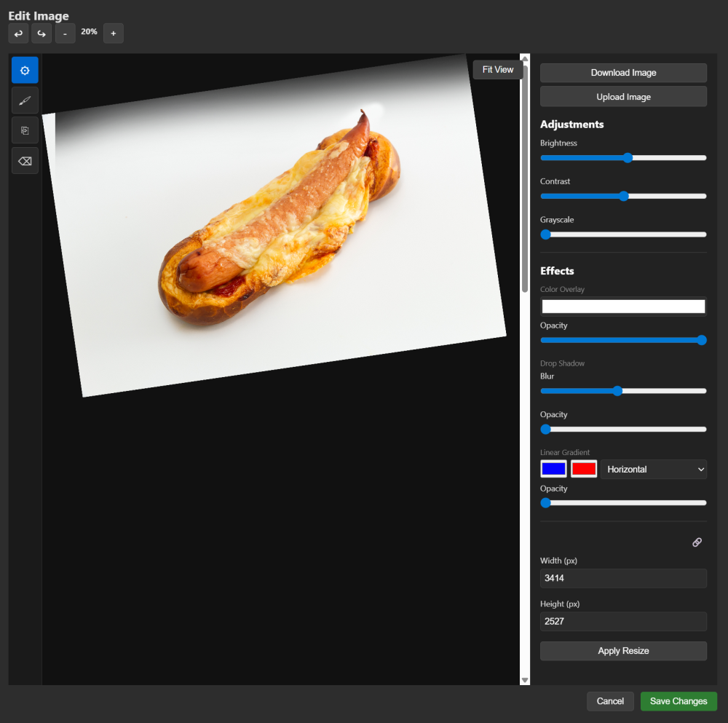The width and height of the screenshot is (728, 723).
Task: Zoom in with the plus button
Action: (113, 33)
